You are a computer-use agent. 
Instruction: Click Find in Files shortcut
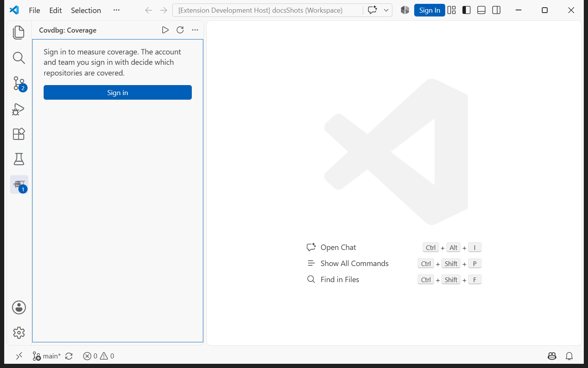[x=340, y=279]
